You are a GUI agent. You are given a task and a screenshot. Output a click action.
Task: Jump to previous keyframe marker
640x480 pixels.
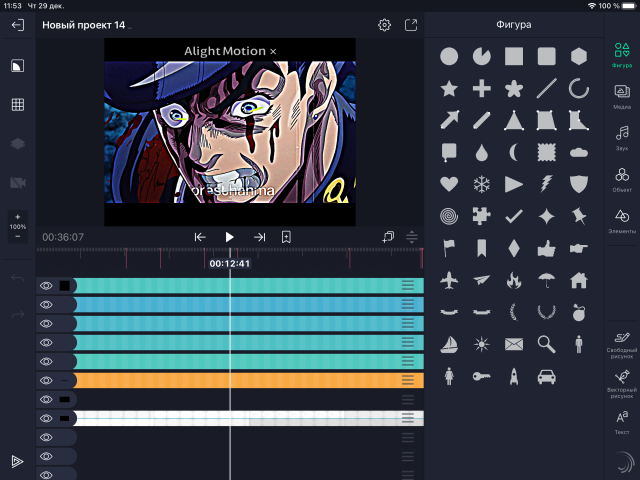click(200, 237)
